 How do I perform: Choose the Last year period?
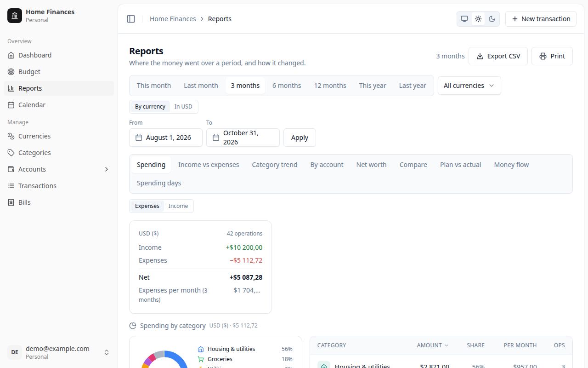pos(413,86)
